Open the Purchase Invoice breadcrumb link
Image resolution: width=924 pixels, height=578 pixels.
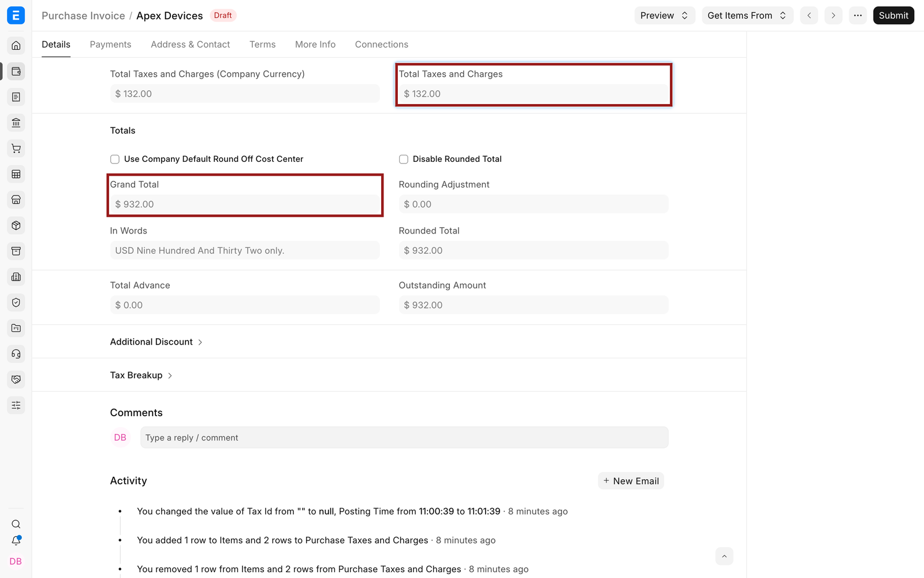pos(83,16)
